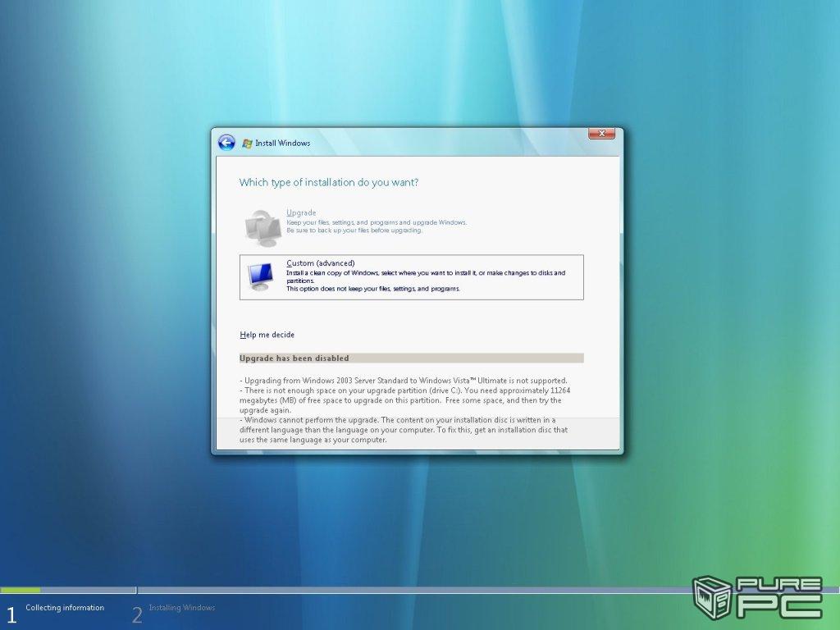Image resolution: width=840 pixels, height=630 pixels.
Task: Close the Install Windows dialog
Action: coord(601,134)
